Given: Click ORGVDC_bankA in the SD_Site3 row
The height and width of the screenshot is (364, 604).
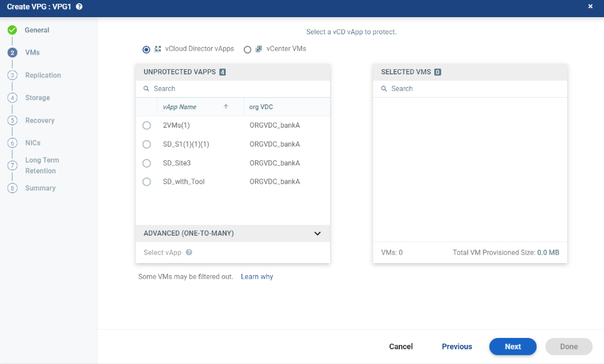Looking at the screenshot, I should (275, 163).
